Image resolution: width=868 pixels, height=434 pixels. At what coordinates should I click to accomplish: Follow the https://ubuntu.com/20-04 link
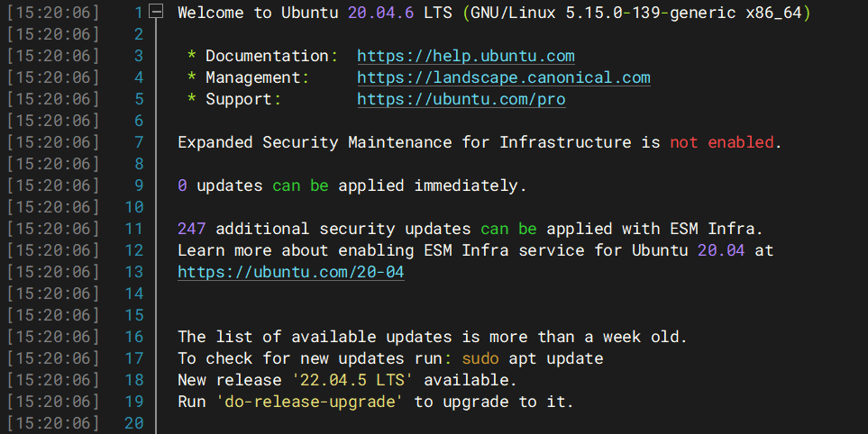(x=290, y=272)
